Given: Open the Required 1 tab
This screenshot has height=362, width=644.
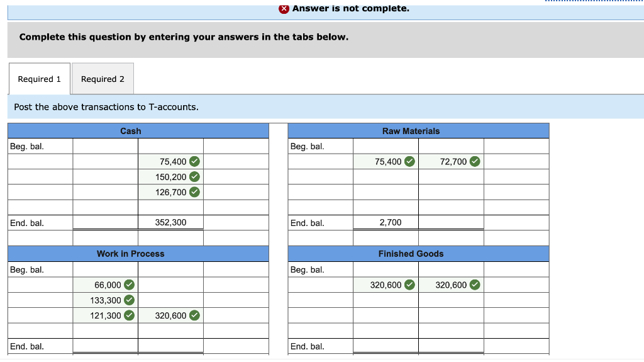Looking at the screenshot, I should click(40, 79).
